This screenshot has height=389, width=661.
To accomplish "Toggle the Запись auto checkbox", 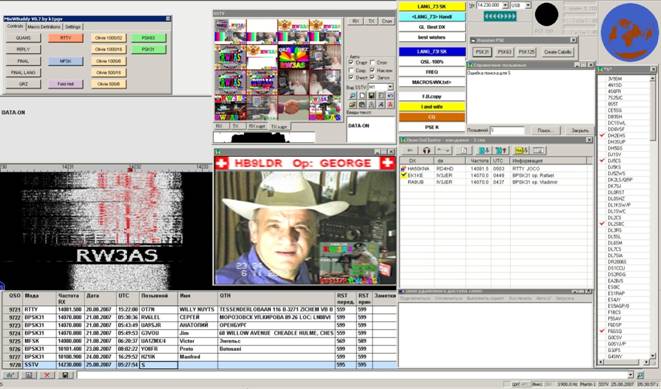I will point(372,78).
